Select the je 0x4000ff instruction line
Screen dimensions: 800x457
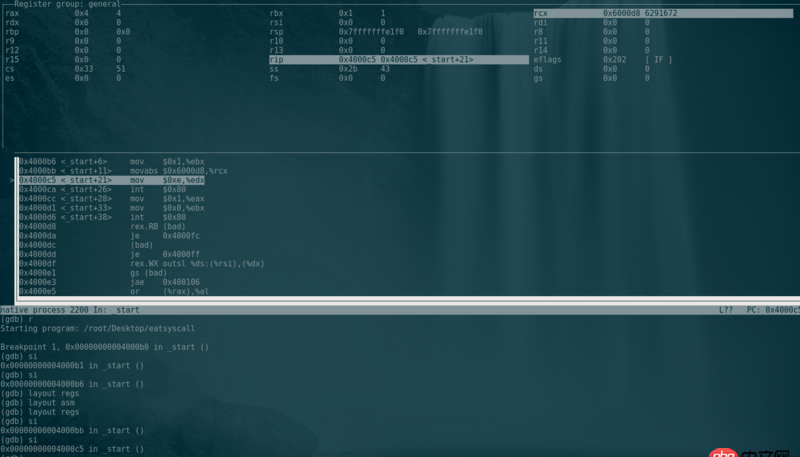click(110, 254)
